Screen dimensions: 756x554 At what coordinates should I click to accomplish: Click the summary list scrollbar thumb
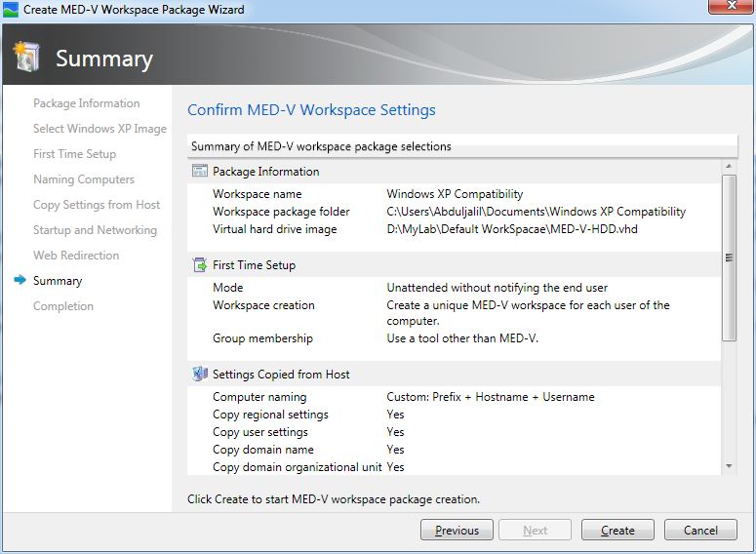[x=729, y=258]
